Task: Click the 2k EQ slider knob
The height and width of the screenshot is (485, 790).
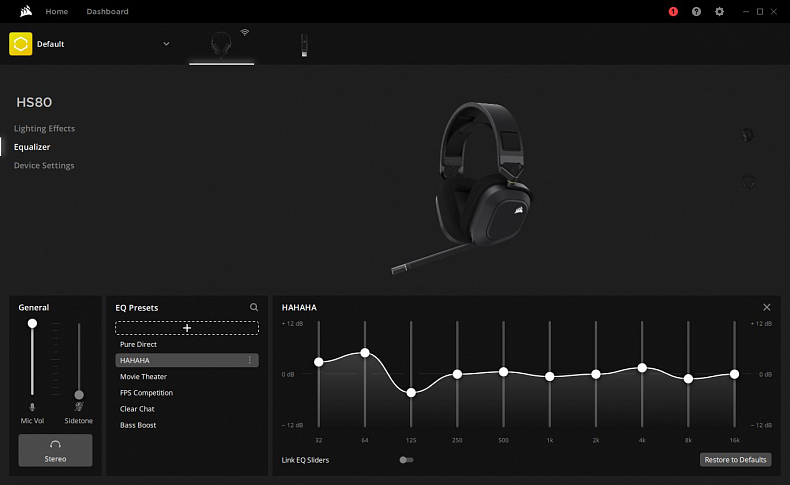Action: tap(596, 374)
